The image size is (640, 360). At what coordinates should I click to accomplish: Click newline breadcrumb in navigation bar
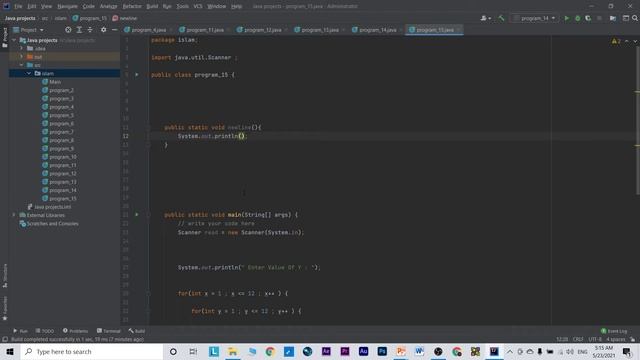[124, 18]
